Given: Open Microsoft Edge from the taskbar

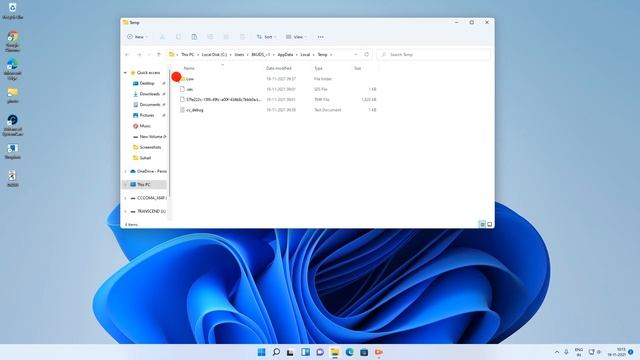Looking at the screenshot, I should click(x=349, y=352).
